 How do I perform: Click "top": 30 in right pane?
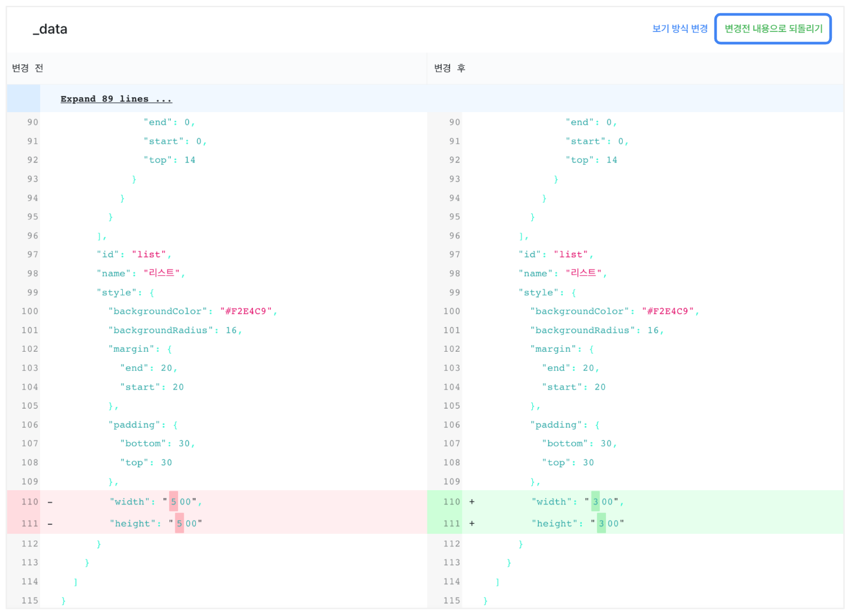coord(568,463)
